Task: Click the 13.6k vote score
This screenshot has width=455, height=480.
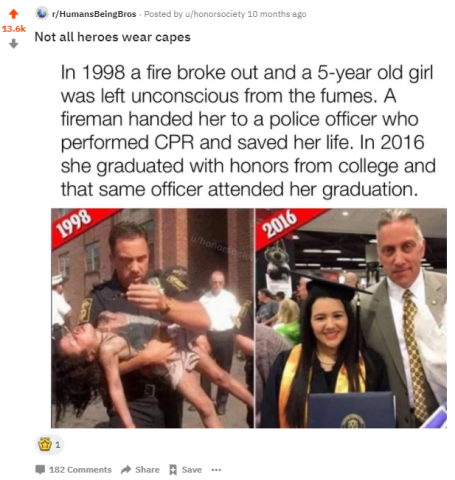Action: click(x=14, y=29)
